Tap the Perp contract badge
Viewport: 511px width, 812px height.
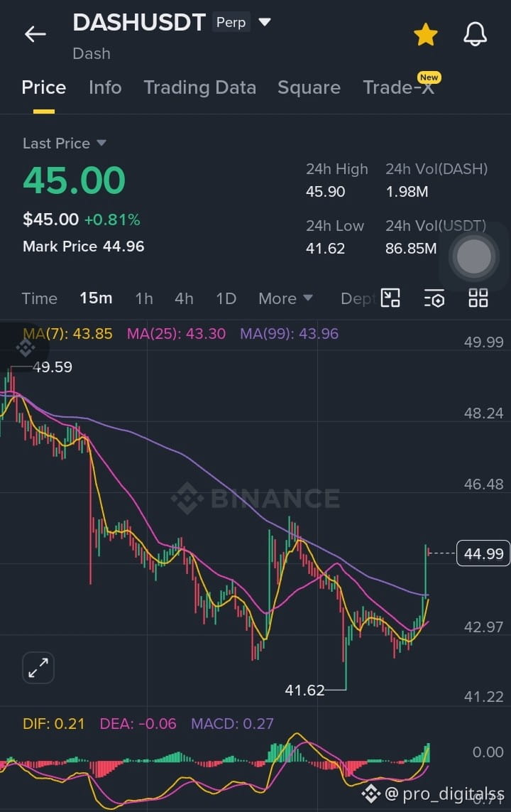tap(231, 22)
